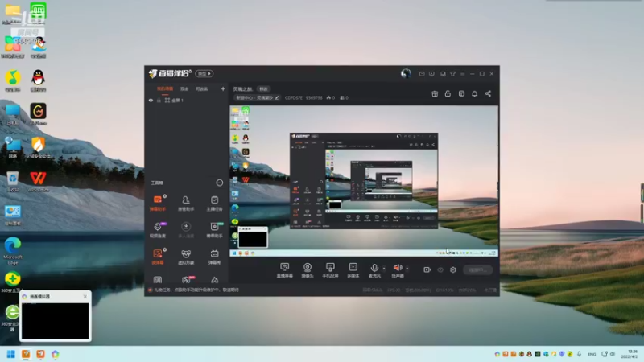Open settings gear badge on 弹幕助手
644x362 pixels.
click(165, 196)
